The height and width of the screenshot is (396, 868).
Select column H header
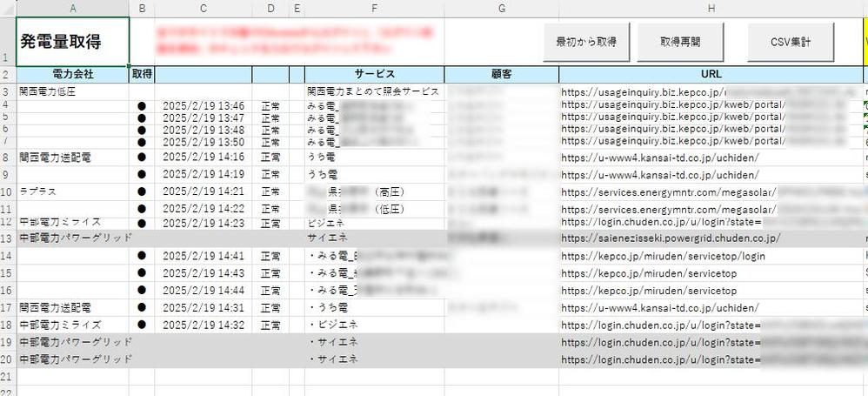(711, 9)
